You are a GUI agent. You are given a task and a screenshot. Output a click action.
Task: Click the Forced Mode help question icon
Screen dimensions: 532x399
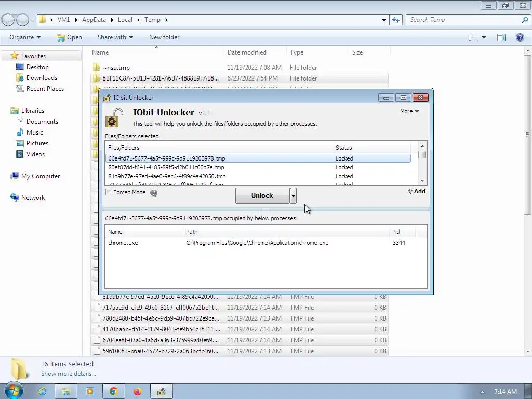(x=154, y=193)
